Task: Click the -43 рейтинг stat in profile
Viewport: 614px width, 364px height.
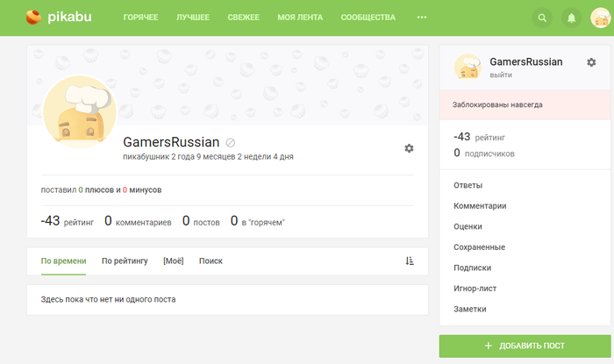Action: point(68,221)
